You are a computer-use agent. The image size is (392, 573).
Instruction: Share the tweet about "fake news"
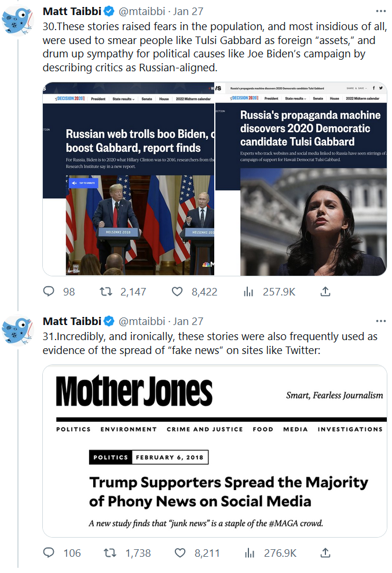tap(325, 553)
